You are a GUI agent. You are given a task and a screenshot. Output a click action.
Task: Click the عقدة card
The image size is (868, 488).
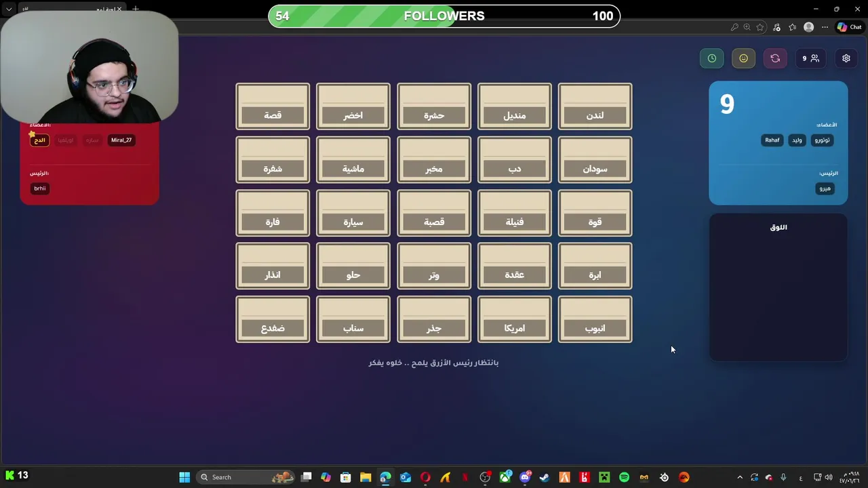514,266
